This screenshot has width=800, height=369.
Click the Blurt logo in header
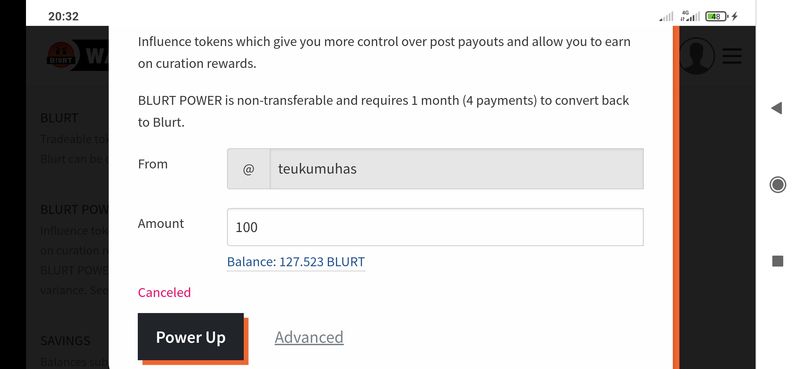click(63, 55)
